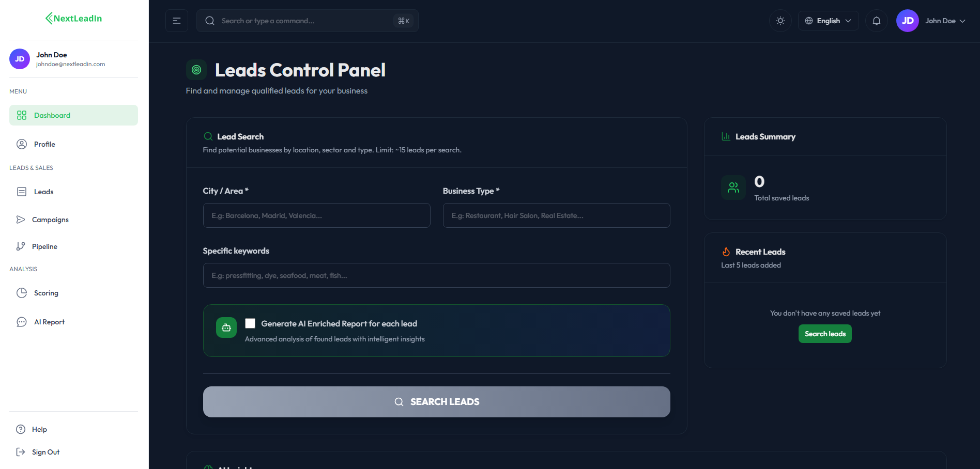Click the Scoring analysis icon
This screenshot has height=469, width=980.
[x=22, y=293]
